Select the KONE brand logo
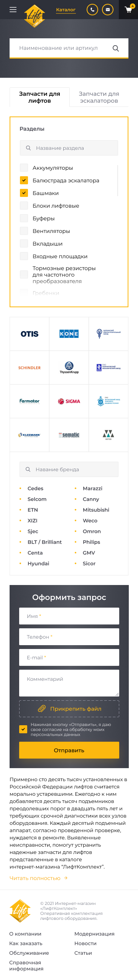The image size is (138, 980). 69,334
